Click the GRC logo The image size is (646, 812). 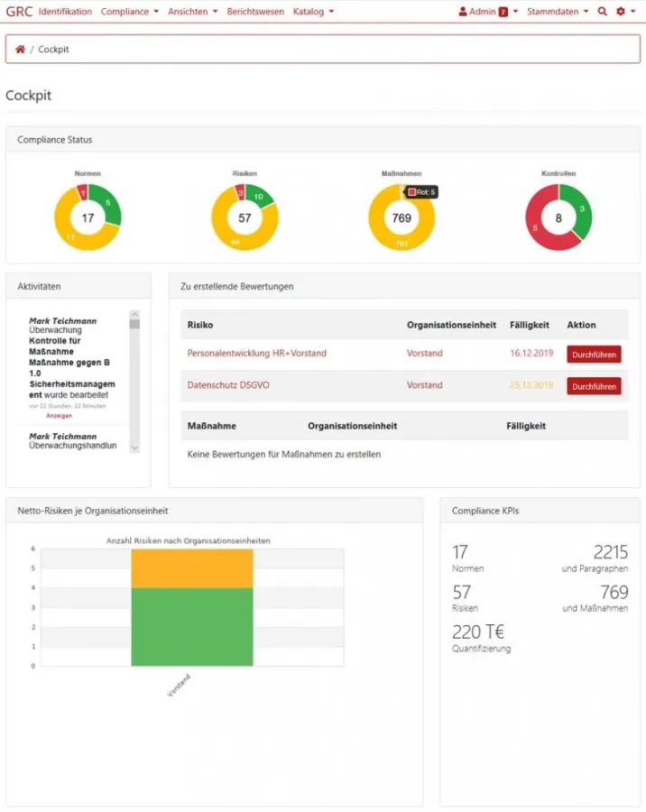19,12
